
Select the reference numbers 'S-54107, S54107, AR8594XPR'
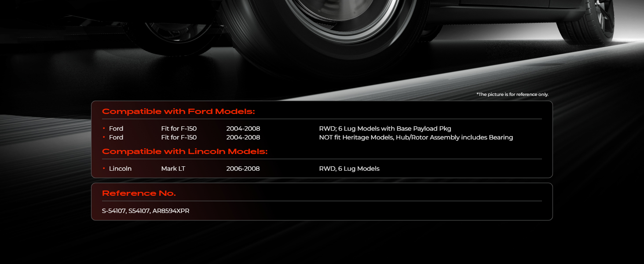click(146, 211)
